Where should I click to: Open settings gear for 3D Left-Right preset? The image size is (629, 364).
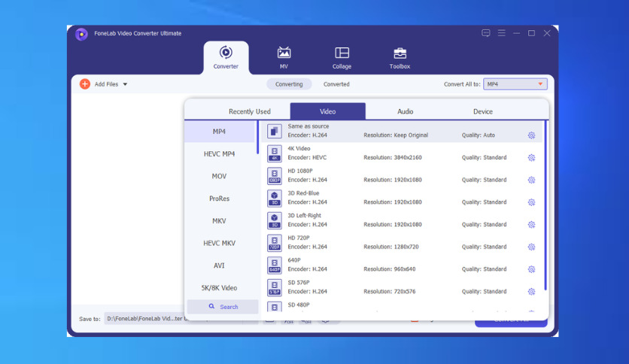coord(531,225)
